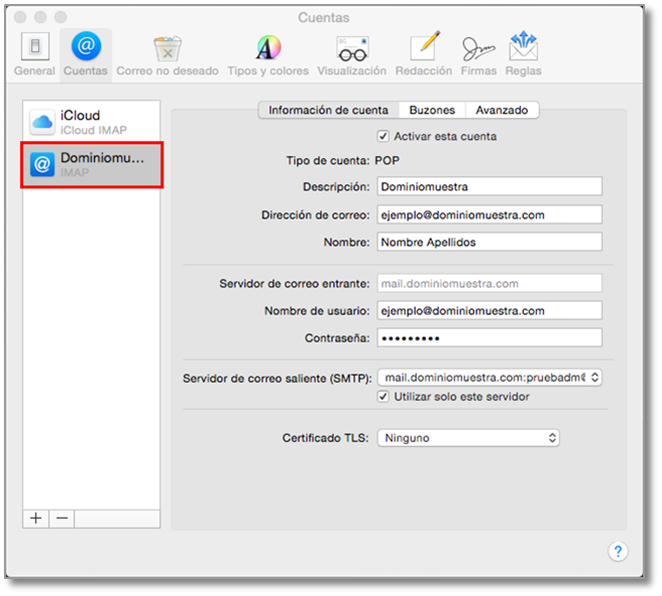662x596 pixels.
Task: Add a new account with plus button
Action: point(36,518)
